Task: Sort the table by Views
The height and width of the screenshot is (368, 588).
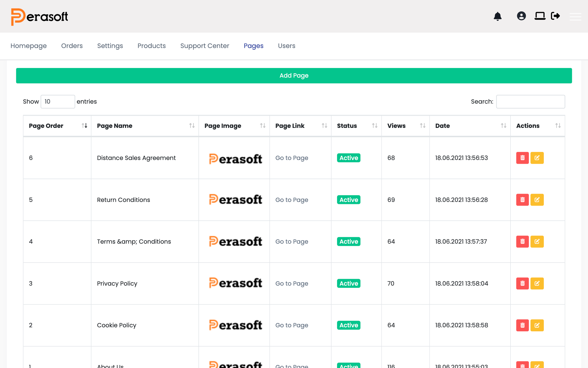Action: point(406,126)
